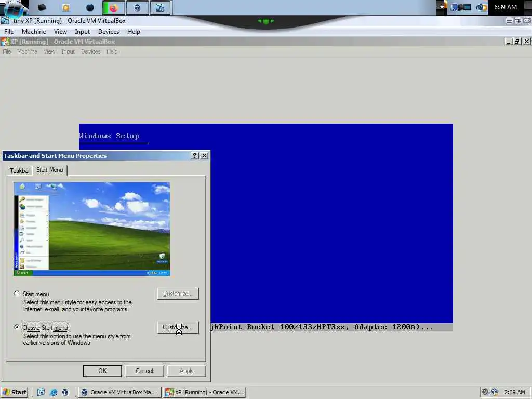Click the Apply button
This screenshot has width=532, height=399.
[187, 371]
